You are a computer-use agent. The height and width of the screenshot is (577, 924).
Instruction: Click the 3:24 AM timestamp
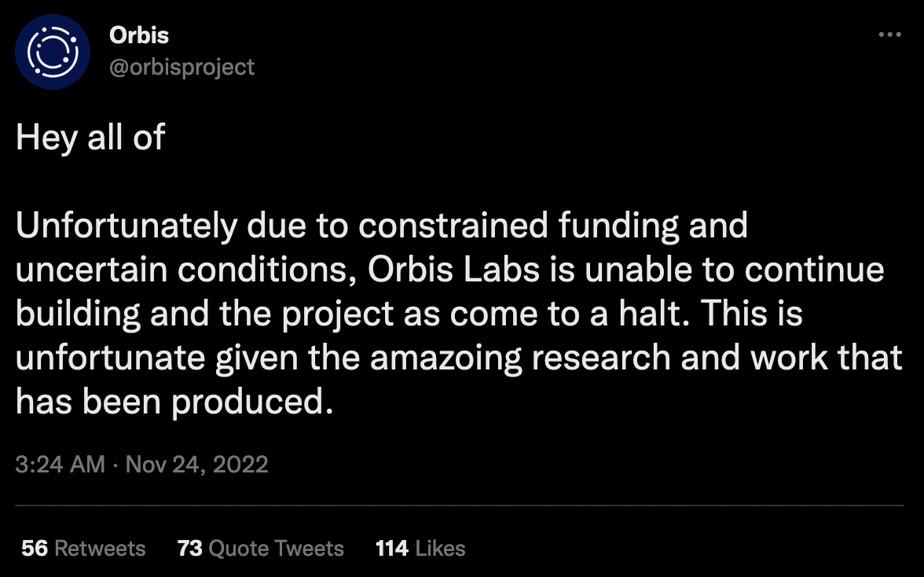(x=60, y=465)
